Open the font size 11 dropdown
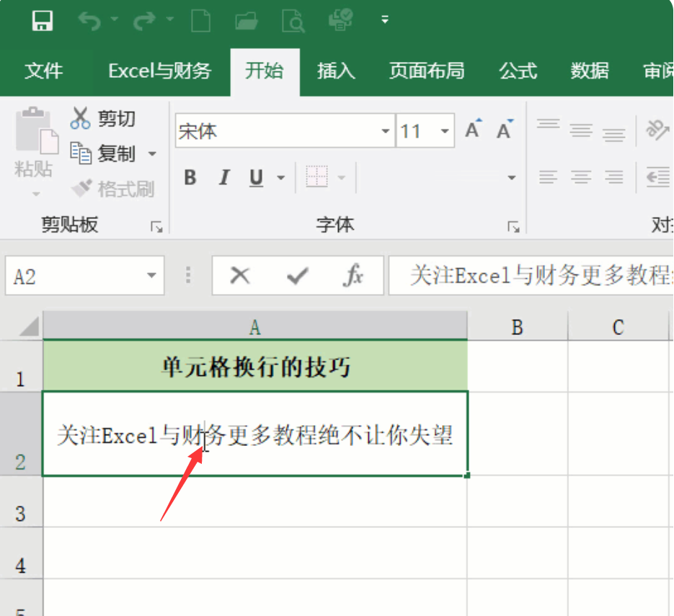674x616 pixels. click(445, 131)
